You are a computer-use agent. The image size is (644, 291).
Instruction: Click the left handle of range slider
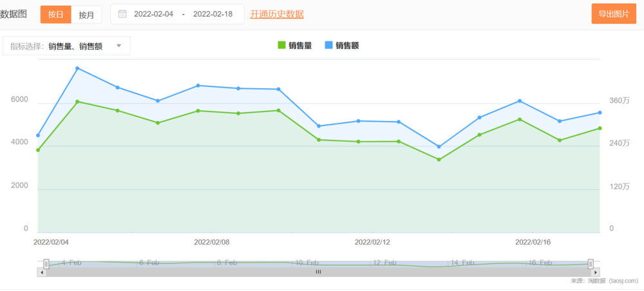46,263
